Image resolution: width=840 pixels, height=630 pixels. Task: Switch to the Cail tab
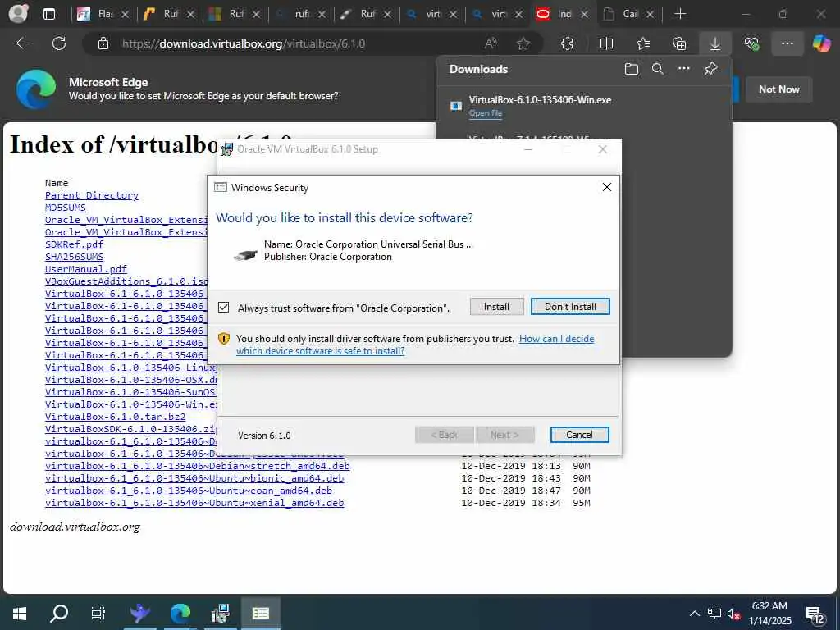(x=630, y=14)
